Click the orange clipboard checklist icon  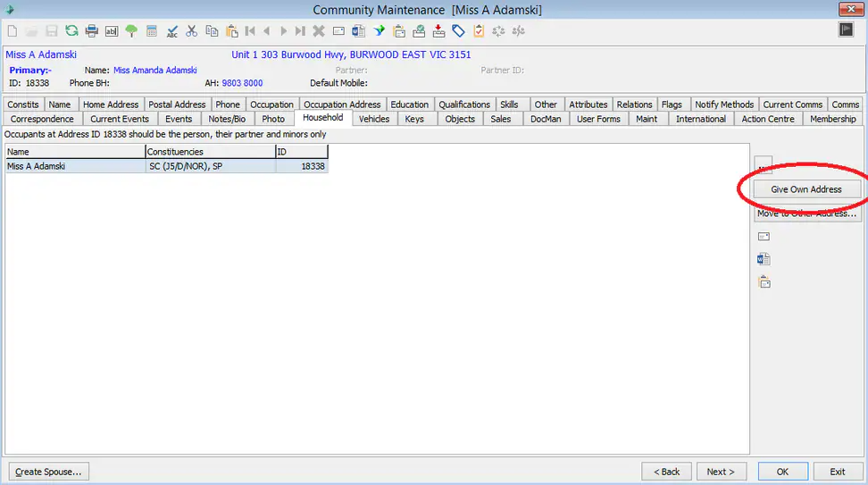pos(479,31)
